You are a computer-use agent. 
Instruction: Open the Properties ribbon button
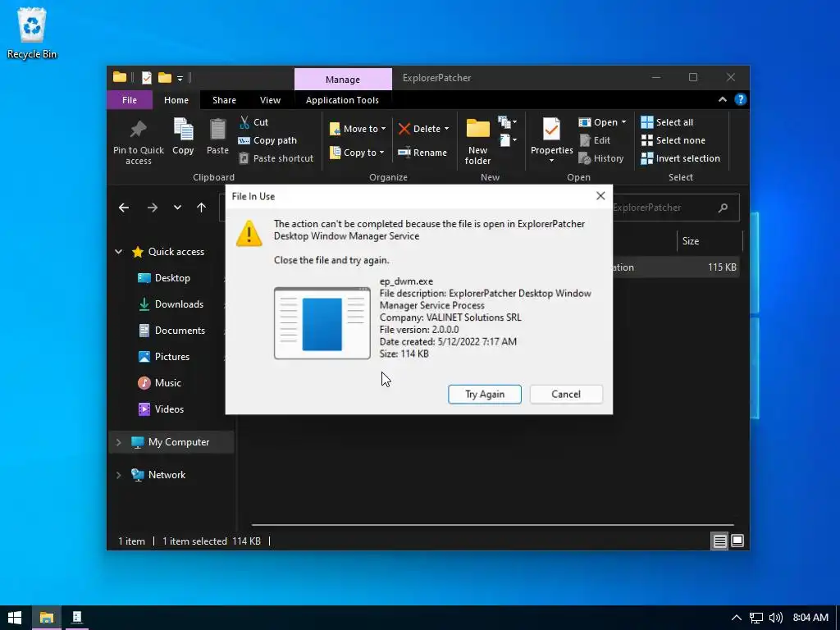[552, 140]
